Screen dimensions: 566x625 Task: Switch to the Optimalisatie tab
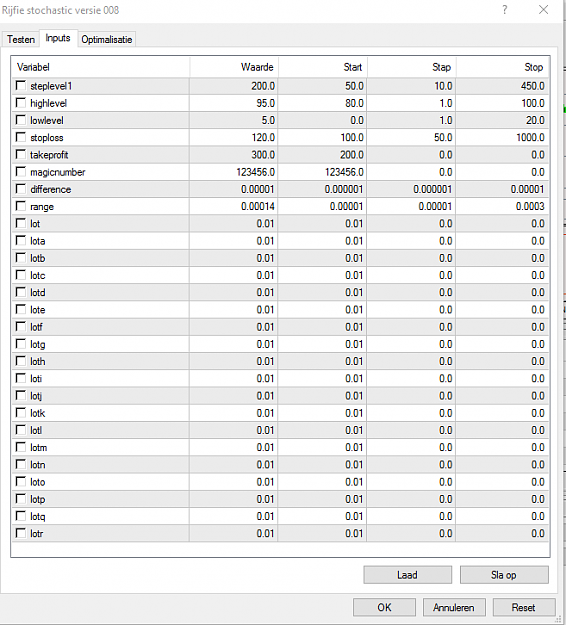pos(106,39)
